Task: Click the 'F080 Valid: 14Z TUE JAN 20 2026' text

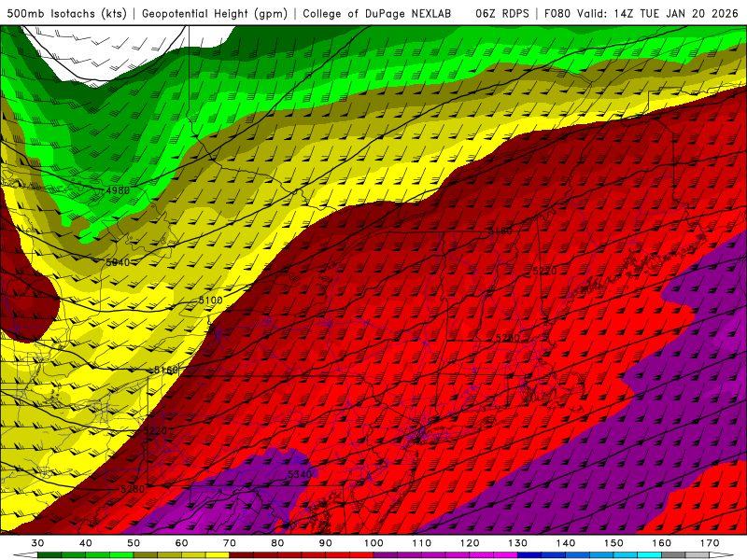Action: [x=641, y=13]
